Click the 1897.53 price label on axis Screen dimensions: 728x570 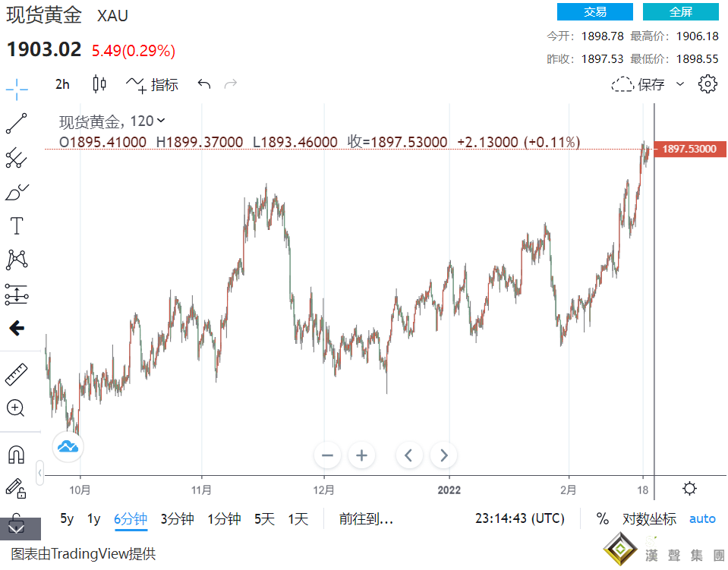689,150
